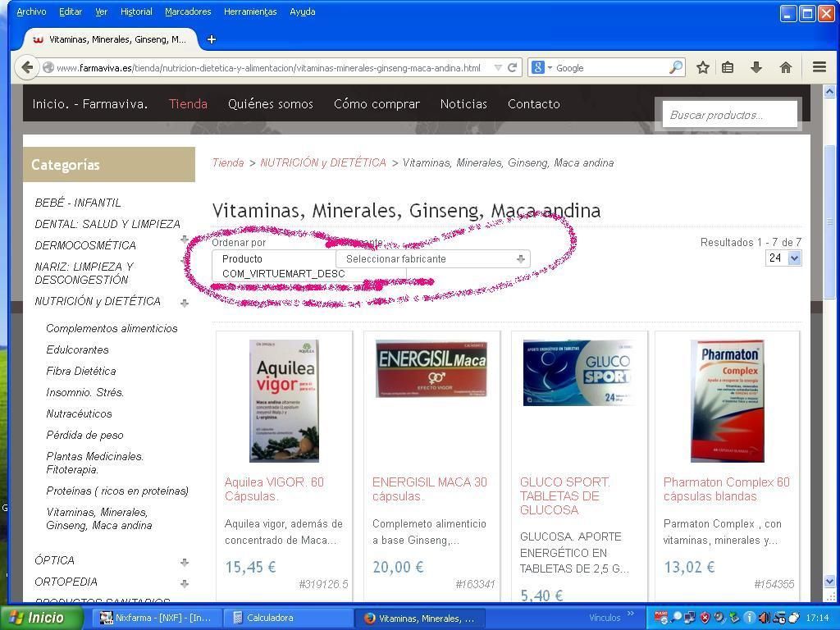The image size is (840, 630).
Task: Reload the page with the refresh icon
Action: coord(513,68)
